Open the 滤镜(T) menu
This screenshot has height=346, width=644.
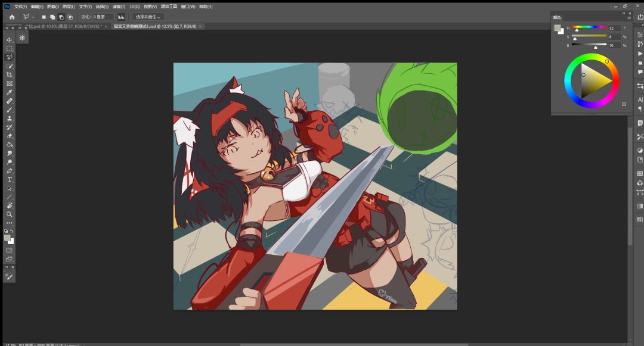pyautogui.click(x=119, y=7)
